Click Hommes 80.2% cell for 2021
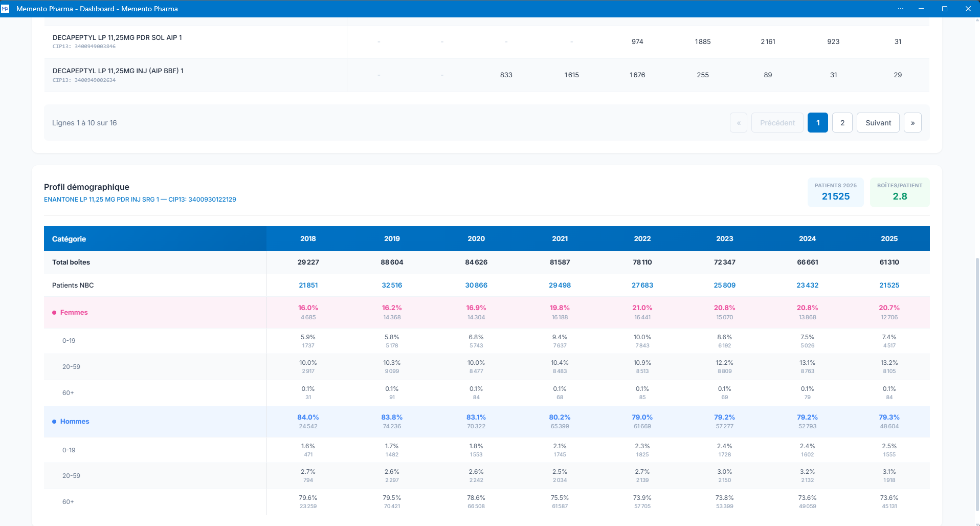 point(560,422)
